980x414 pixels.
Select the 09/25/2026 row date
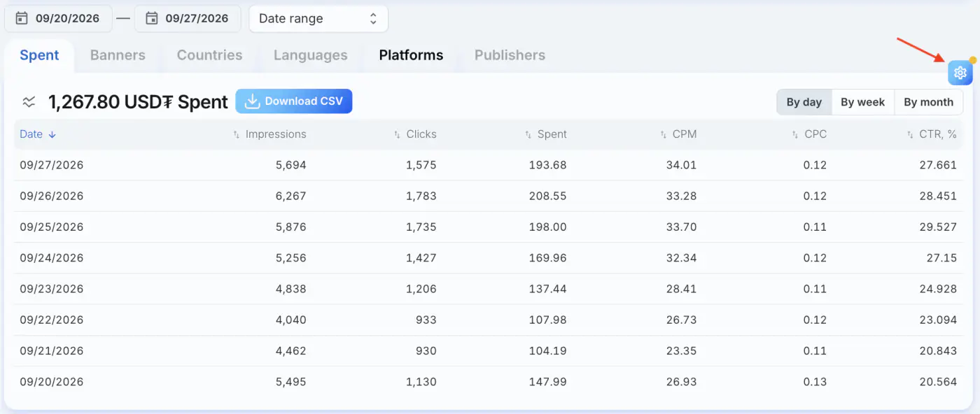[52, 227]
